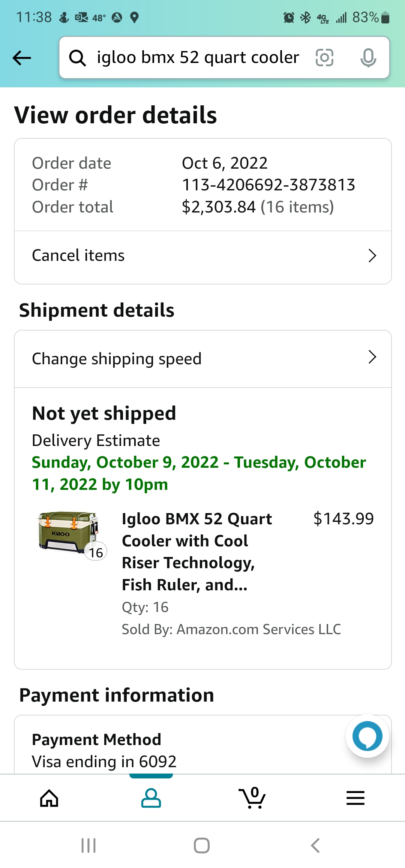Go to the Home tab
The height and width of the screenshot is (868, 405).
tap(49, 798)
